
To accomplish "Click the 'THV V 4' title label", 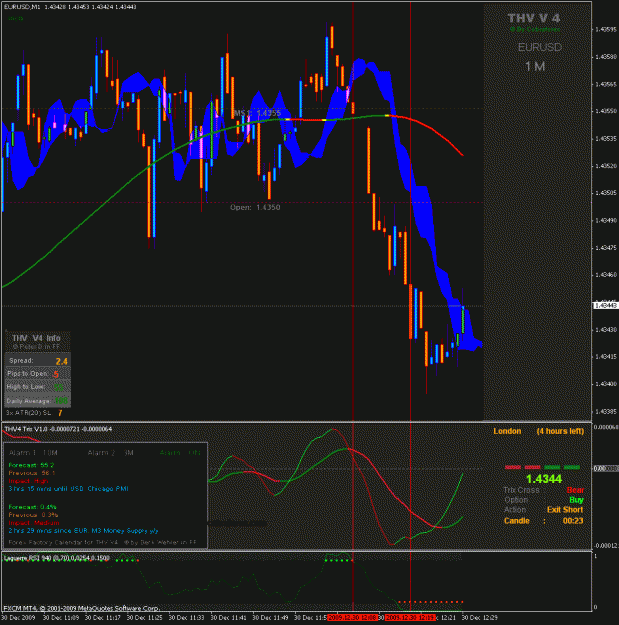I will pyautogui.click(x=534, y=18).
